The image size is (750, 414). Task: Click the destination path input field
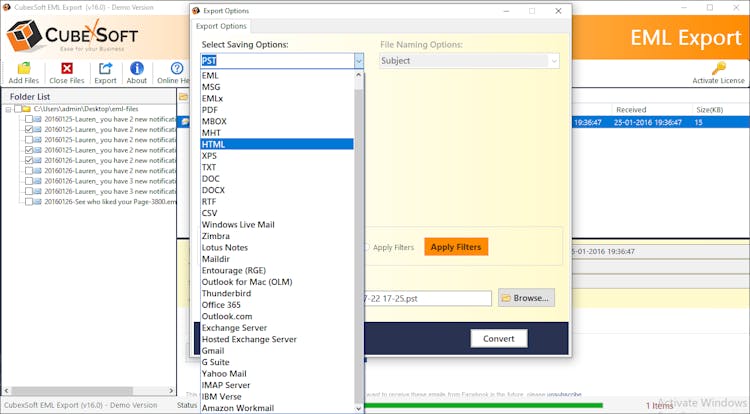(x=427, y=298)
